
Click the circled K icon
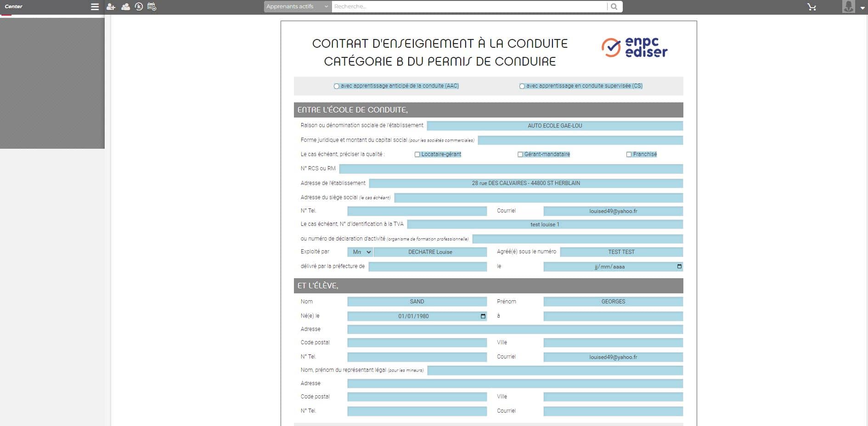[x=139, y=7]
